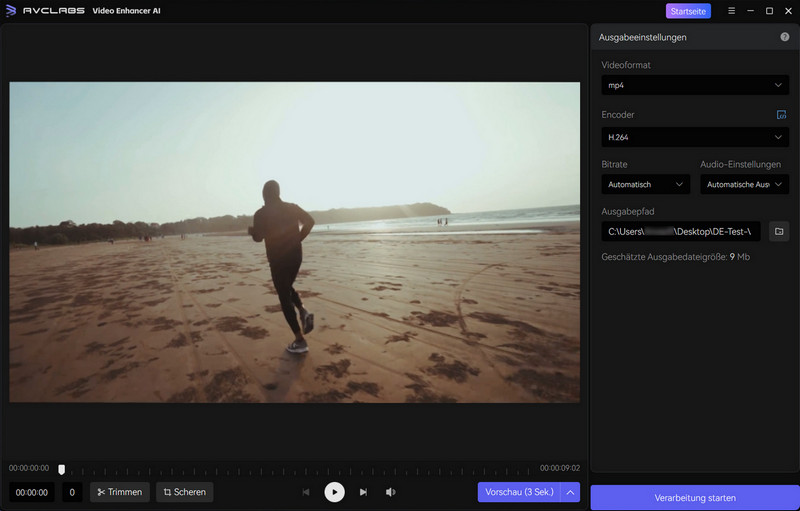Click the AVCLabs logo icon
Viewport: 800px width, 511px height.
tap(11, 11)
